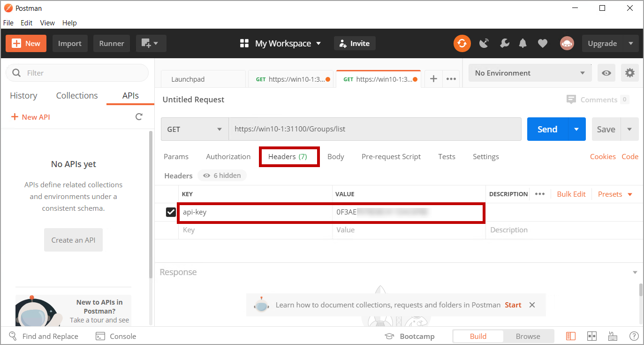Open the wrench settings icon
The height and width of the screenshot is (345, 644).
(505, 44)
